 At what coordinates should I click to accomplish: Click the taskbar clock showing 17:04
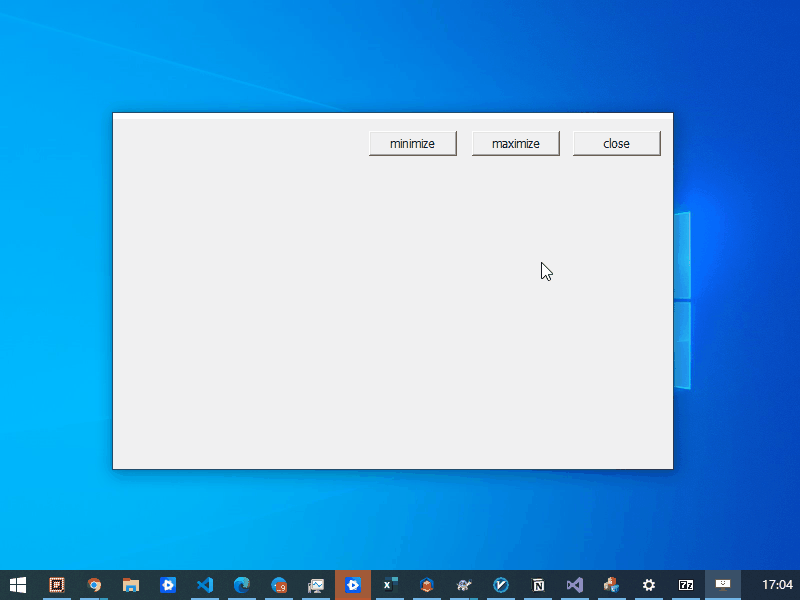[x=777, y=585]
